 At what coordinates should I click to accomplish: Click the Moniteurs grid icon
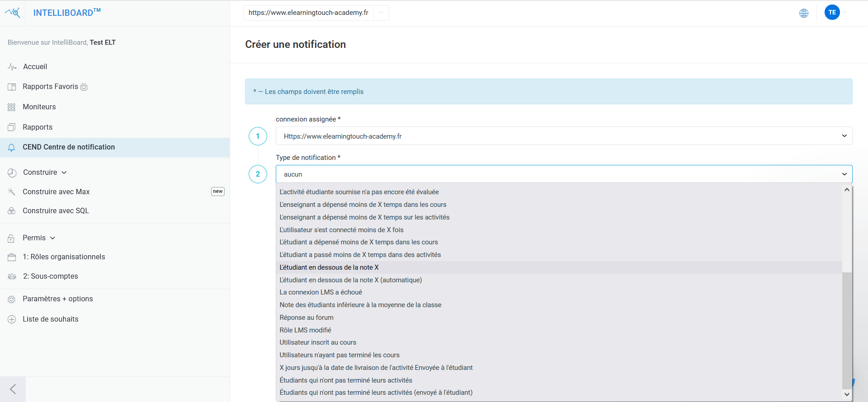12,107
